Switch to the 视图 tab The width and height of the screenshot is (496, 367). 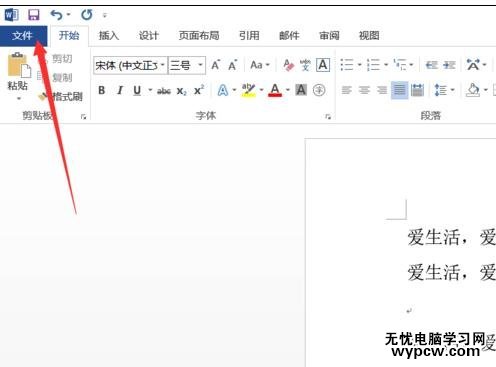[369, 35]
